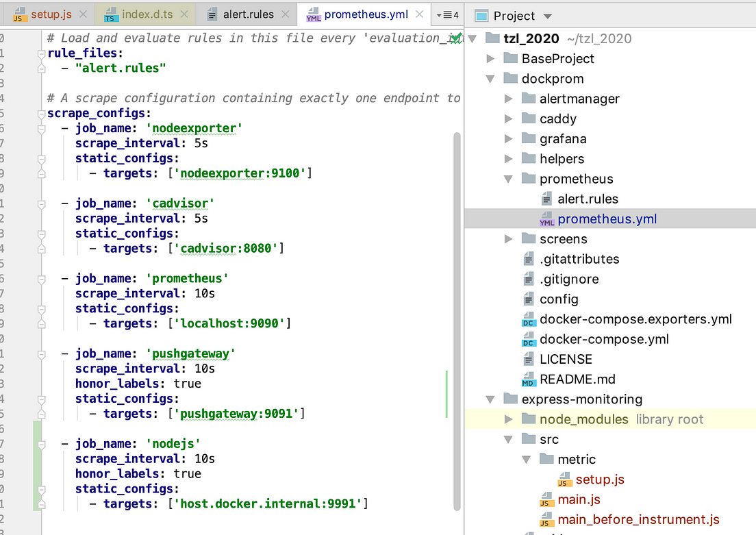Click the dockprom folder icon
The width and height of the screenshot is (756, 535).
511,77
